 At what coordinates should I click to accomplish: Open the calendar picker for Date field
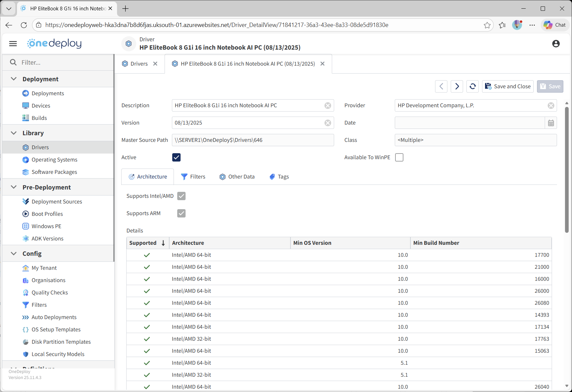click(551, 123)
